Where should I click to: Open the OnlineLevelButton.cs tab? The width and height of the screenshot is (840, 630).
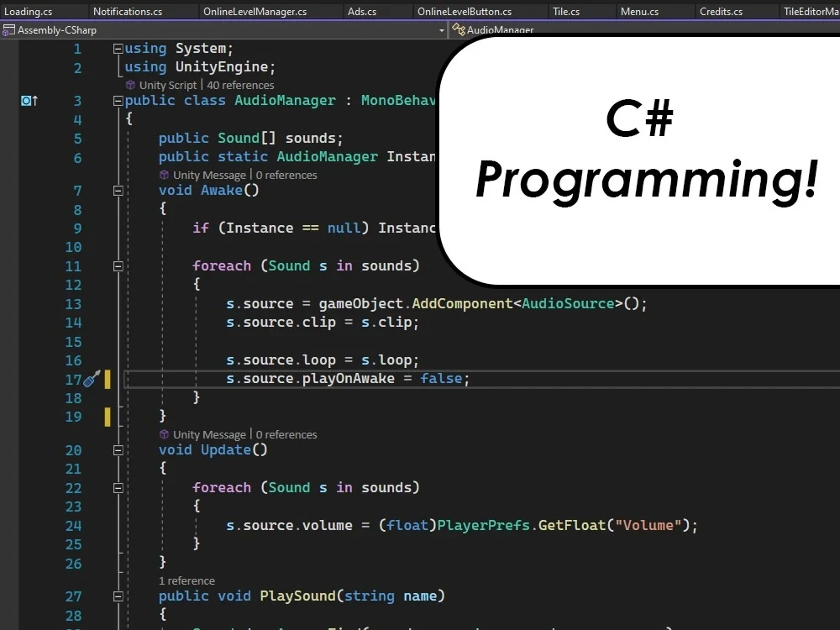(465, 11)
